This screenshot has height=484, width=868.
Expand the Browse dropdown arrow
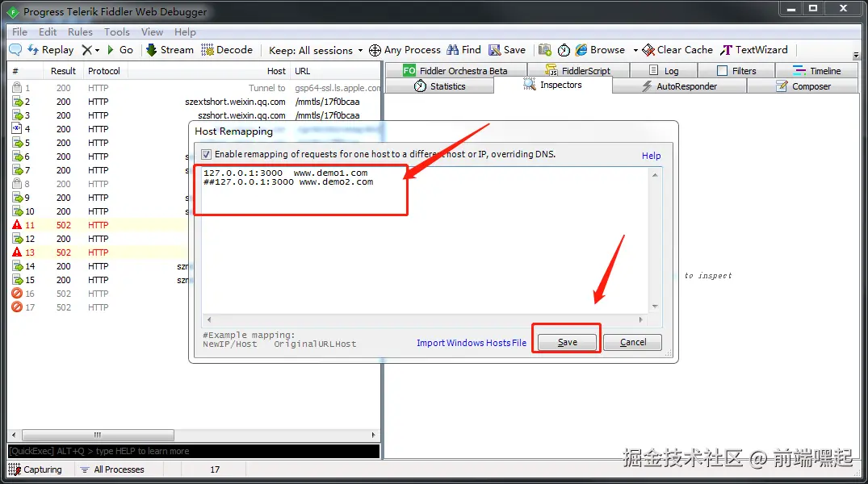pos(635,50)
